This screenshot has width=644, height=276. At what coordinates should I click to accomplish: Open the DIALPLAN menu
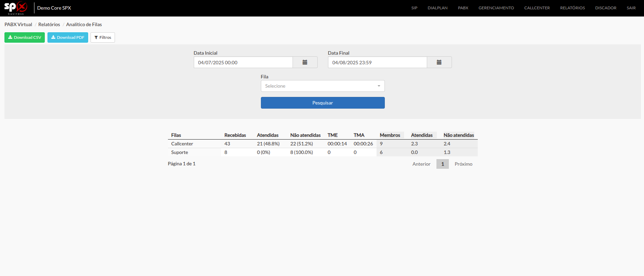(x=437, y=8)
